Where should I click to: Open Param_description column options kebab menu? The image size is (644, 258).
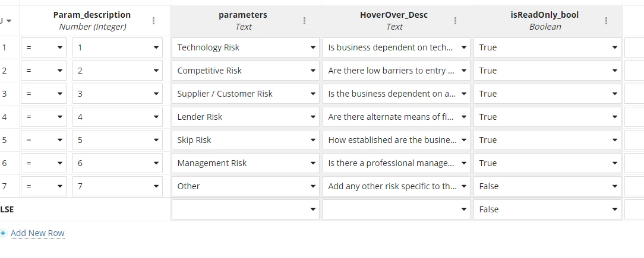[x=154, y=21]
